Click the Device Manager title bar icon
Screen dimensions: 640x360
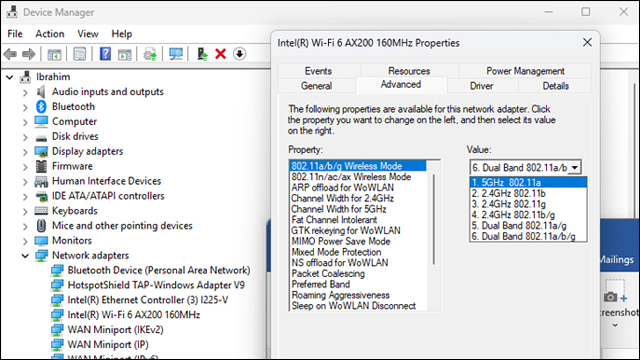pos(12,12)
